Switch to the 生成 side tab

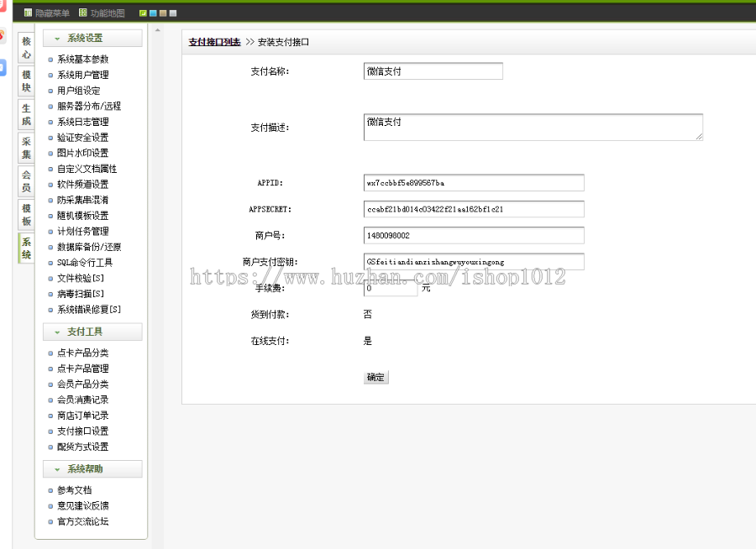tap(26, 115)
